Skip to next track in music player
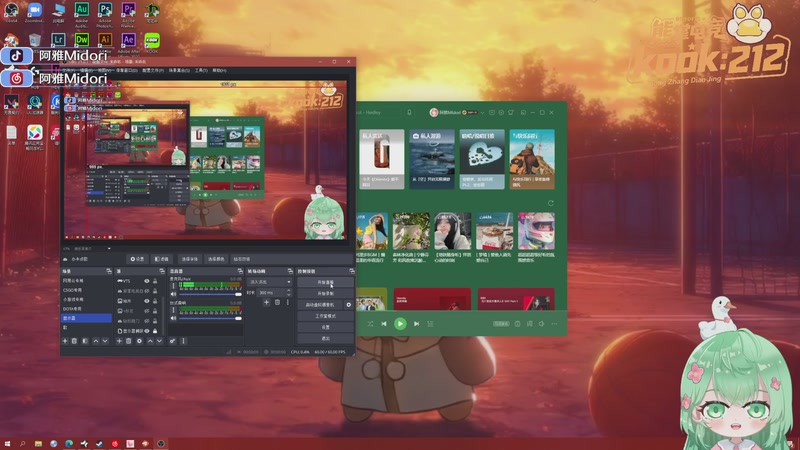Image resolution: width=800 pixels, height=450 pixels. tap(416, 323)
